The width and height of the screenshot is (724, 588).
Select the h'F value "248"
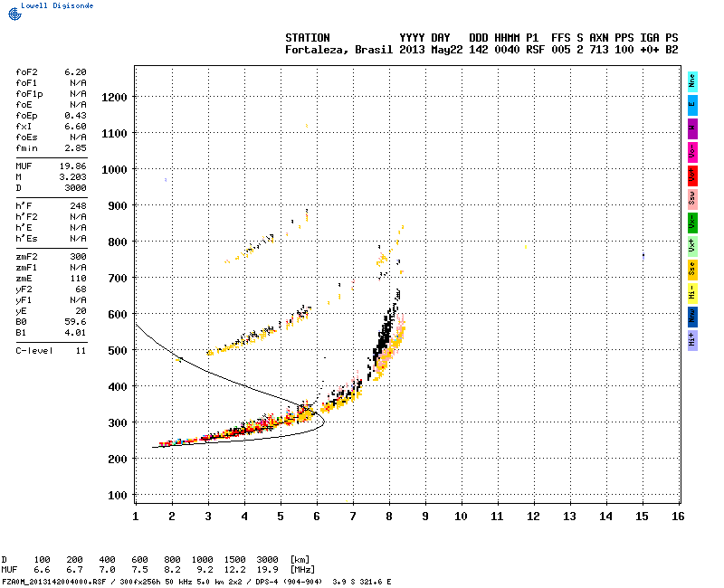click(79, 206)
